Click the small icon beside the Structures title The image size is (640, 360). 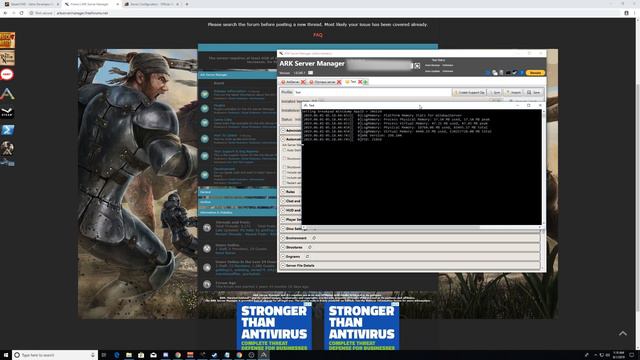coord(310,247)
